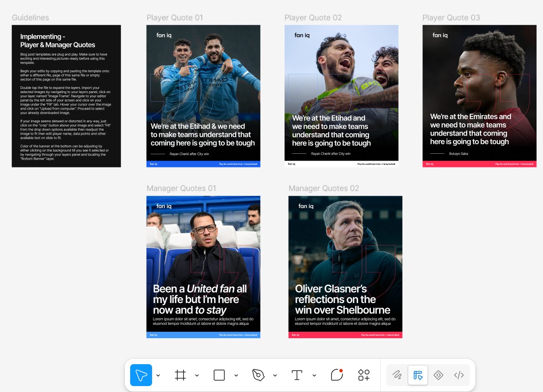
Task: Select the Player Quote 03 frame label
Action: [451, 18]
